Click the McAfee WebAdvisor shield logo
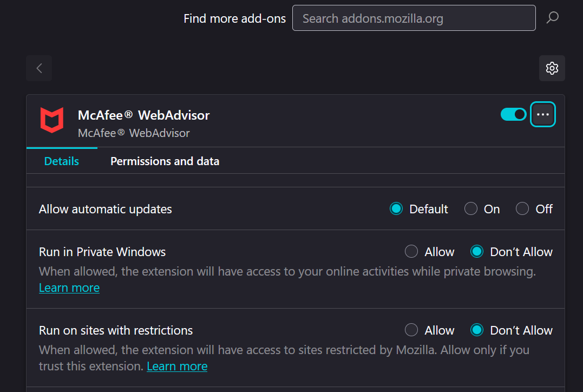The width and height of the screenshot is (583, 392). click(52, 120)
